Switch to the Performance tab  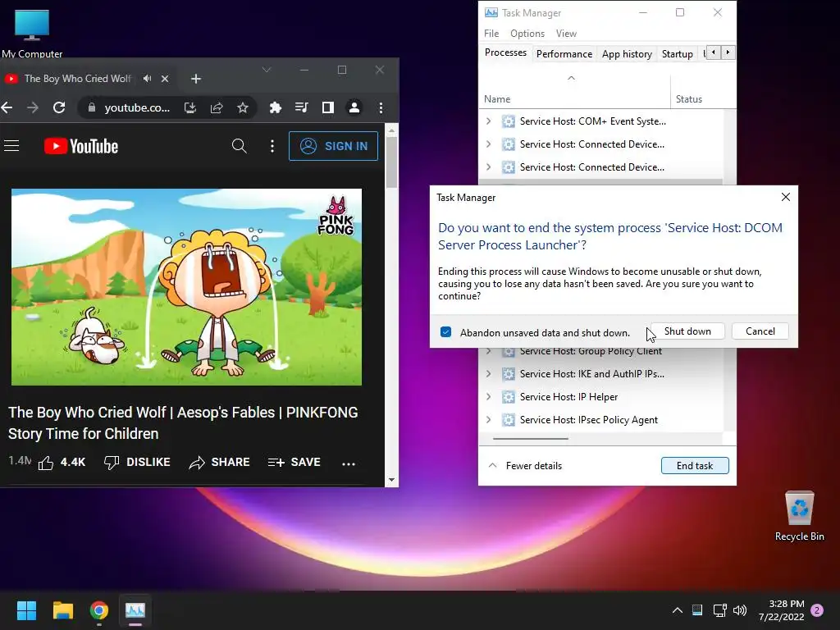tap(564, 53)
